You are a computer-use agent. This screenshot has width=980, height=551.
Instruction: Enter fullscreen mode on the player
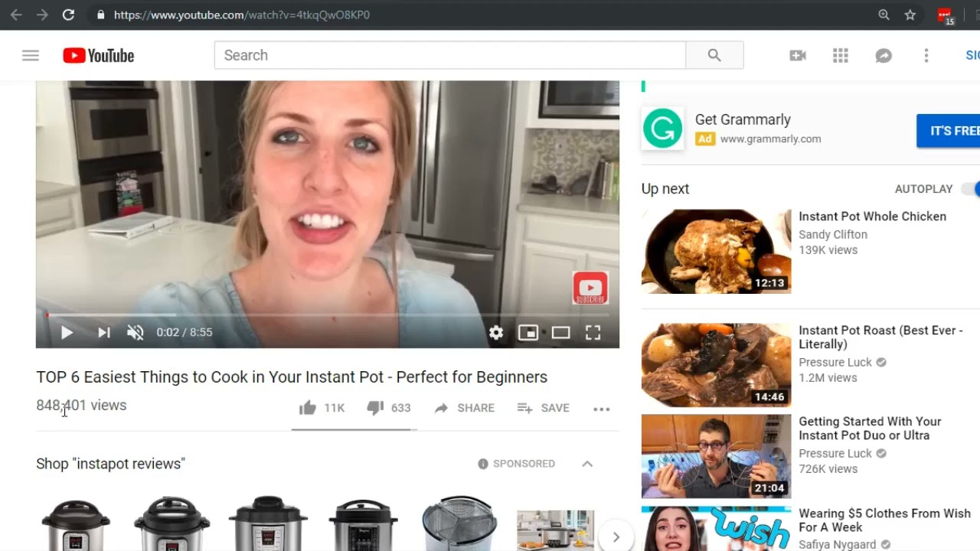[x=593, y=332]
